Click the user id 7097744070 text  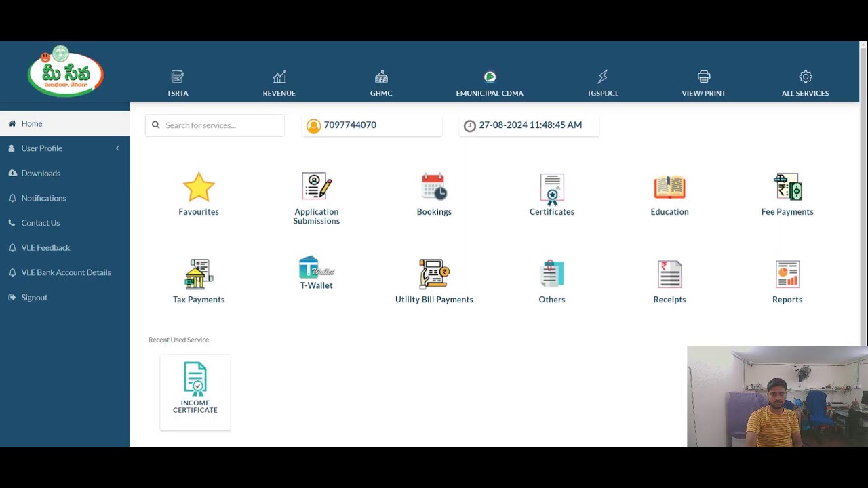coord(350,125)
